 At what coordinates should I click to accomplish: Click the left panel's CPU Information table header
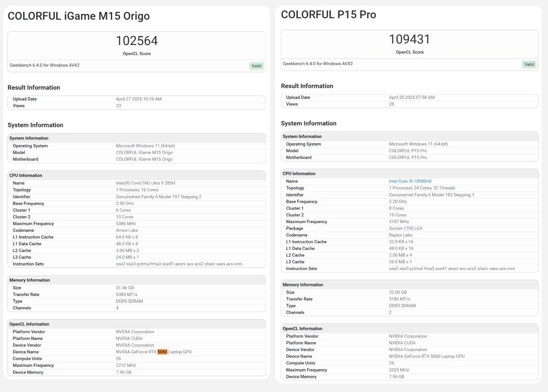click(26, 176)
